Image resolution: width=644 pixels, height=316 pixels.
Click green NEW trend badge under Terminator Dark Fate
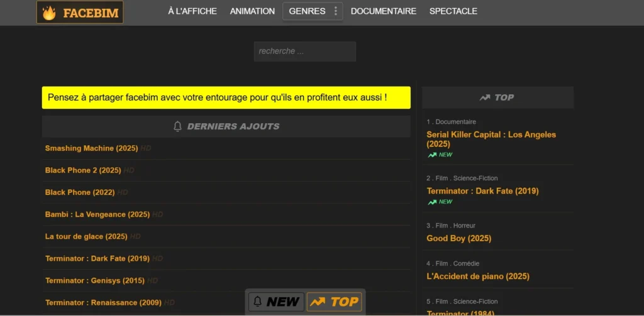coord(440,202)
